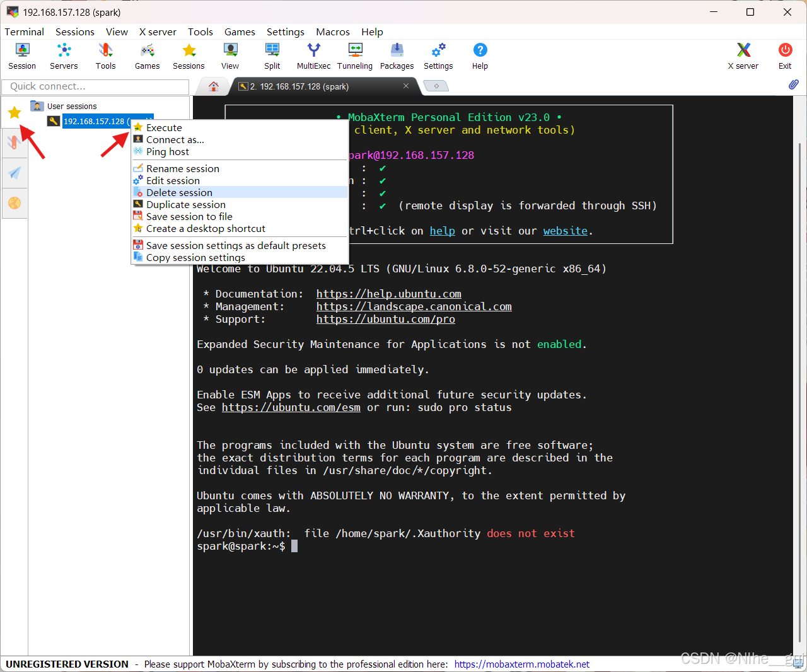Choose Create a desktop shortcut

point(240,228)
